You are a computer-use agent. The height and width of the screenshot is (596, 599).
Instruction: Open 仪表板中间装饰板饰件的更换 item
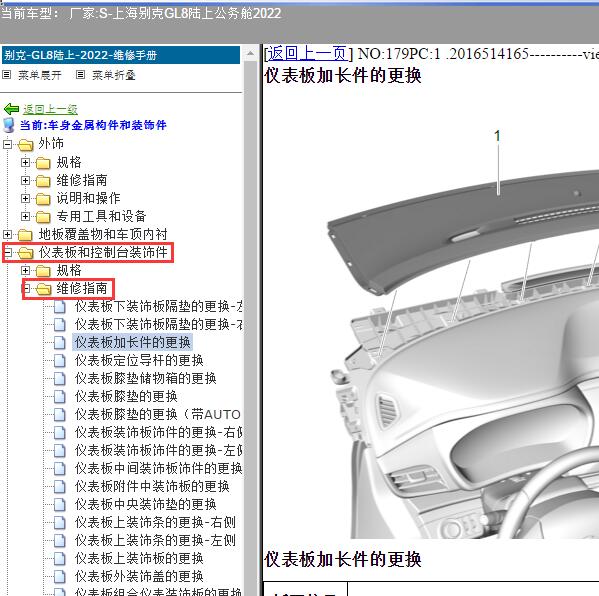pyautogui.click(x=158, y=468)
